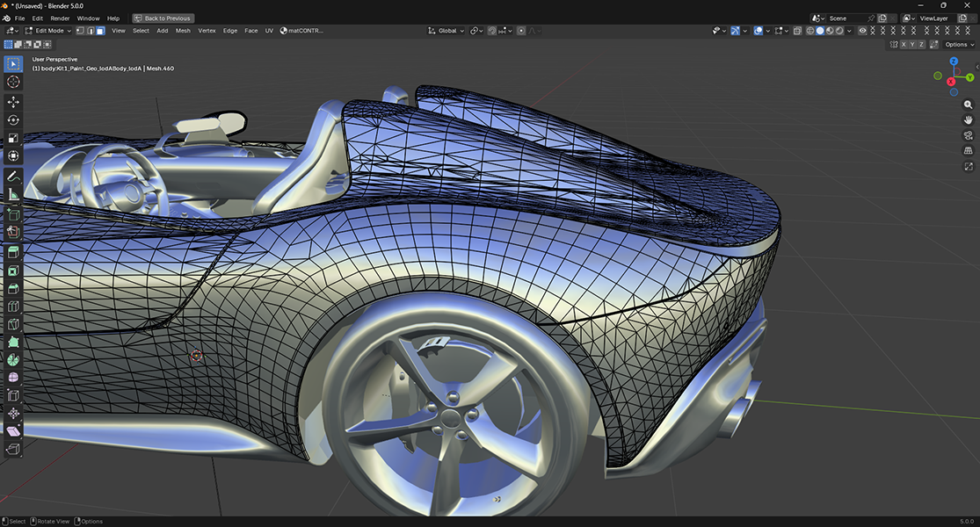
Task: Select the Annotate pencil tool
Action: (x=13, y=177)
